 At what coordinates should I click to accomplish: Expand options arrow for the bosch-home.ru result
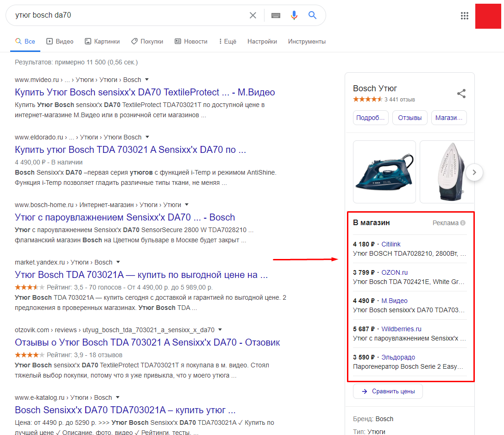click(x=187, y=204)
